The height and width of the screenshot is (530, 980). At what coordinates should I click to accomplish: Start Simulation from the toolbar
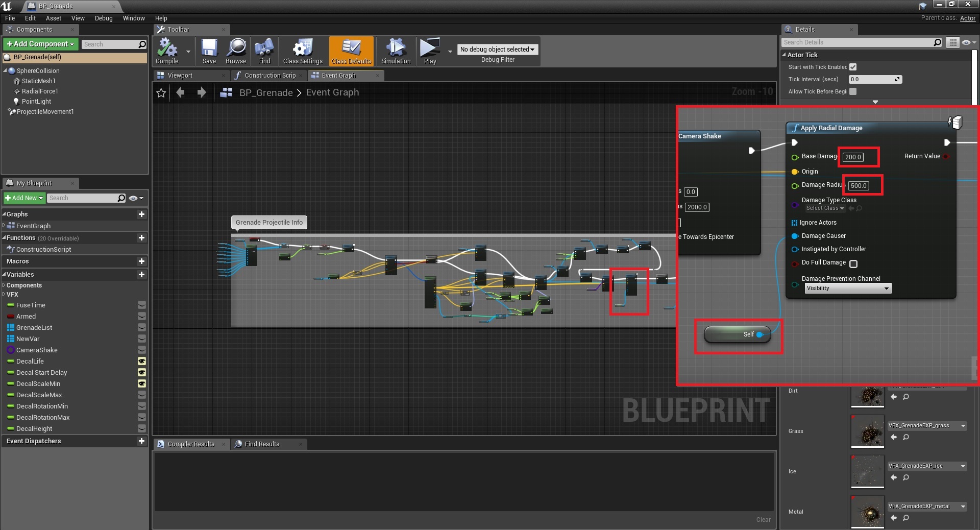[x=396, y=51]
